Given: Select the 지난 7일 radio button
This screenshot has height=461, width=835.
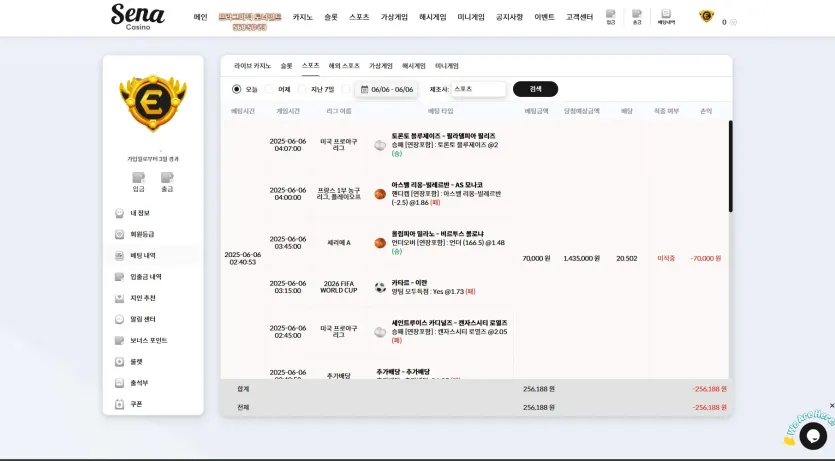Looking at the screenshot, I should pyautogui.click(x=302, y=89).
